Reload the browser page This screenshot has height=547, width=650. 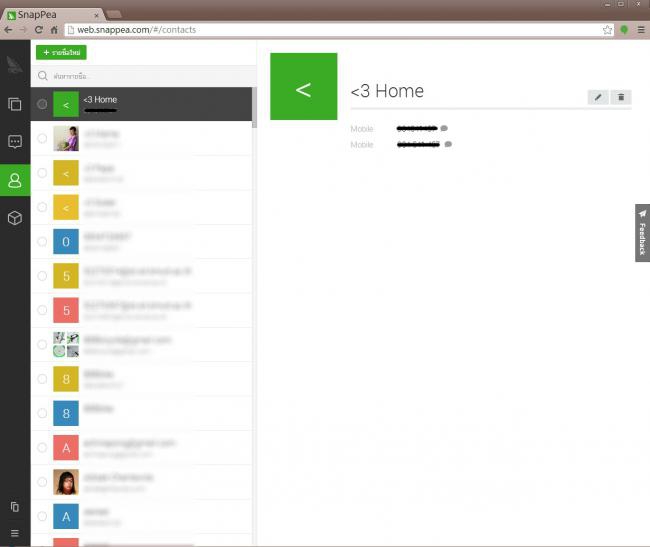coord(39,30)
